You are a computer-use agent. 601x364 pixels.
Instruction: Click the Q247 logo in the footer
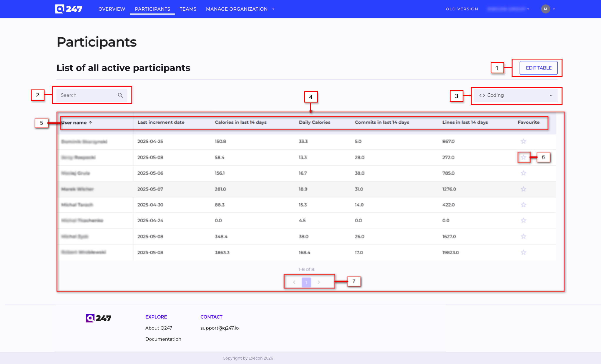coord(98,318)
